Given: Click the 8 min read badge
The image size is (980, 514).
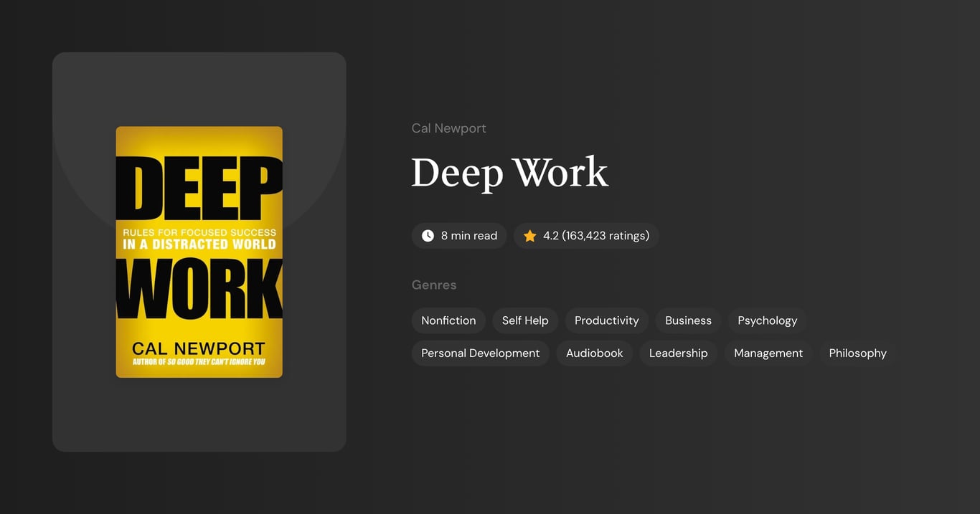Looking at the screenshot, I should point(459,235).
